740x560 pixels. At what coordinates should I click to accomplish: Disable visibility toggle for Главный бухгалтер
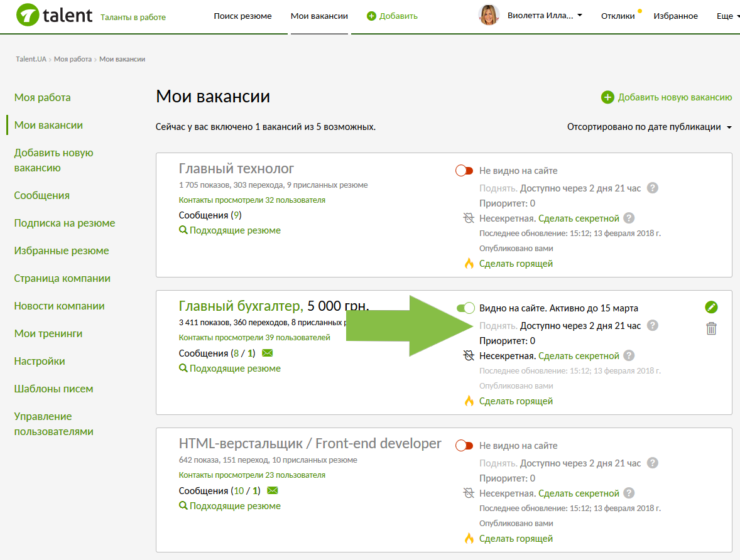click(x=465, y=308)
